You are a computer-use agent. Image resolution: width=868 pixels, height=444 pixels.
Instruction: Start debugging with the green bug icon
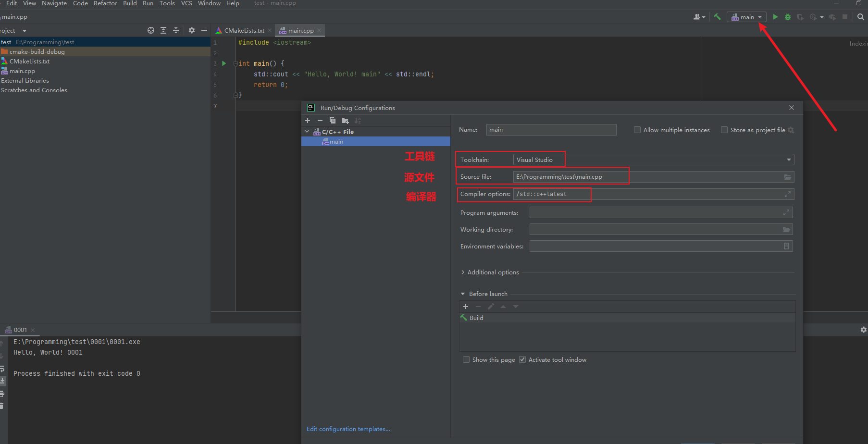(x=788, y=17)
